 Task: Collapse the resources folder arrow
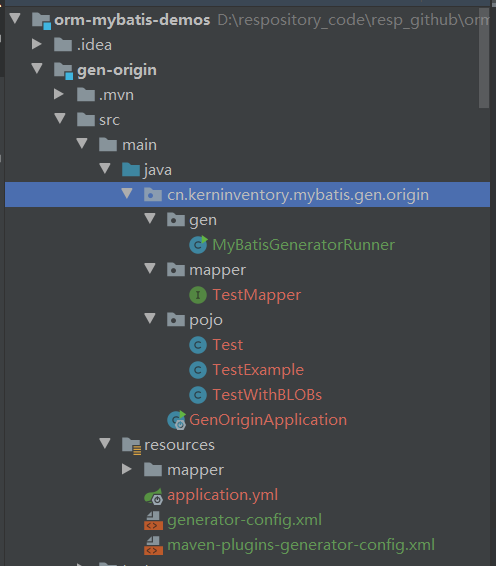[x=105, y=443]
